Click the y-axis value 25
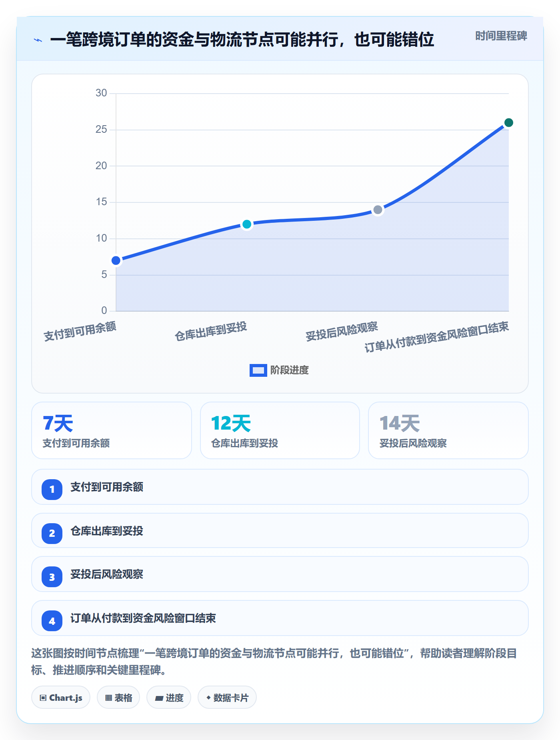The height and width of the screenshot is (740, 560). point(101,130)
